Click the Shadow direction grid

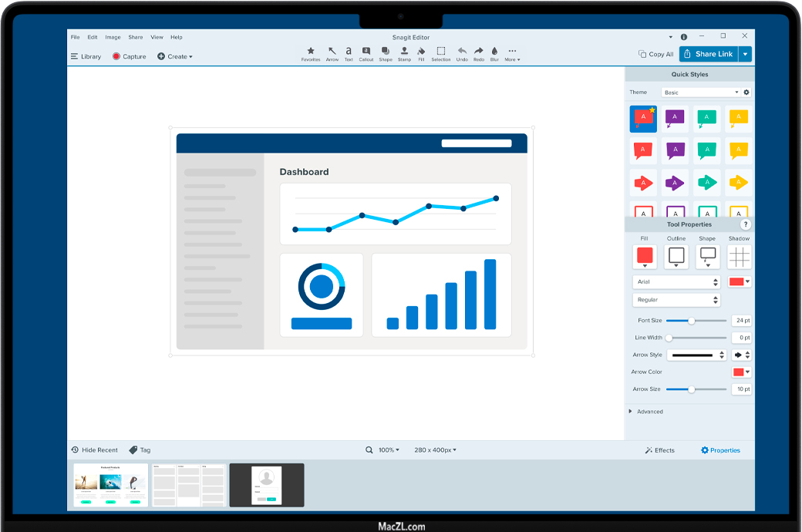(x=739, y=257)
